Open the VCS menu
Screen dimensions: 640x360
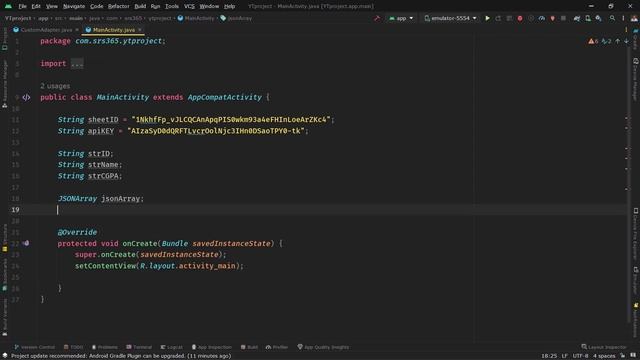tap(189, 6)
